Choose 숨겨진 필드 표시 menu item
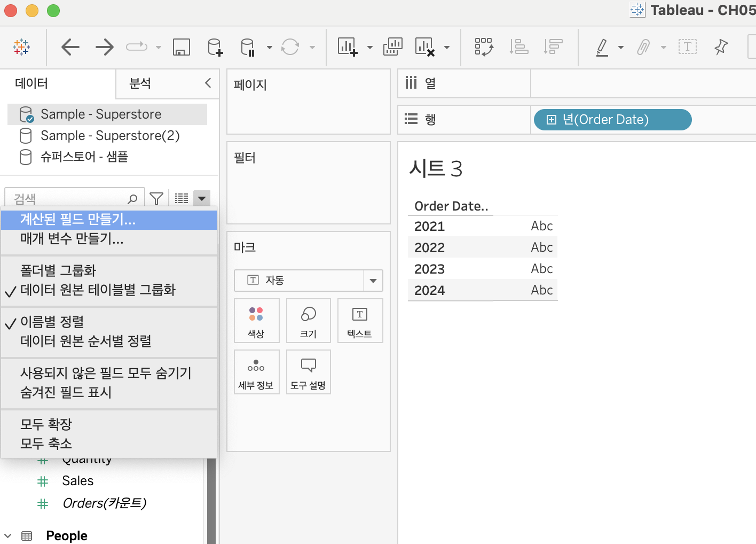Screen dimensions: 756x544 (109, 393)
